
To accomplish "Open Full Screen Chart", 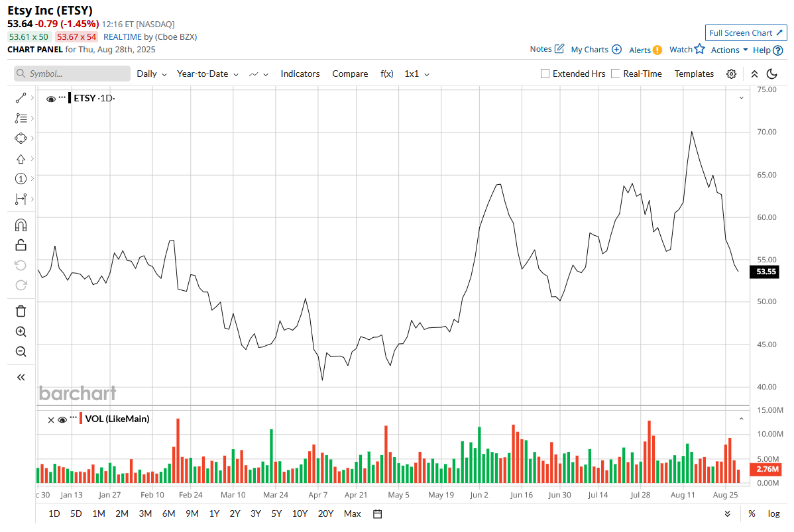I will coord(746,33).
